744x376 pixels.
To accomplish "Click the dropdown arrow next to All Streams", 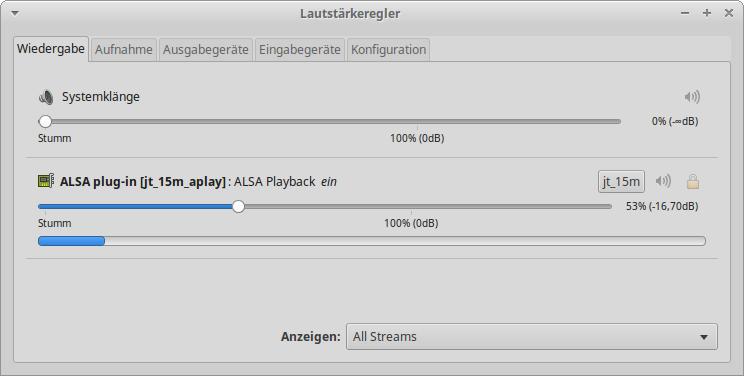I will coord(704,337).
